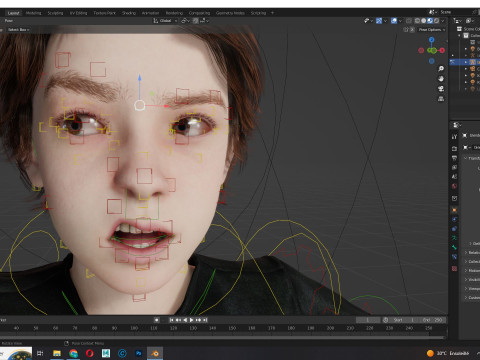The width and height of the screenshot is (480, 360).
Task: Toggle viewport gizmos display
Action: coord(379,21)
